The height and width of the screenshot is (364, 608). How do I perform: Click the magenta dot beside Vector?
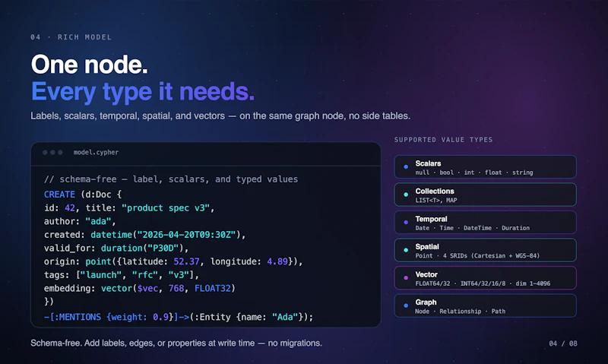point(406,278)
